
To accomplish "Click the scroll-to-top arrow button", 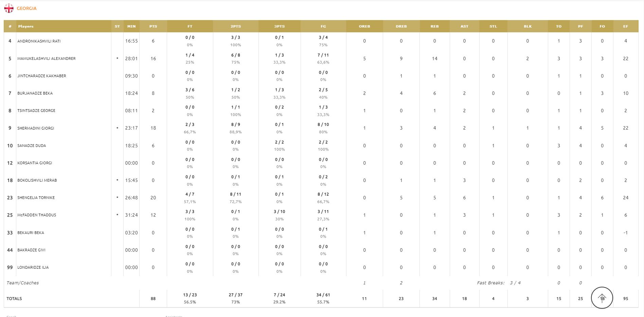I will [x=602, y=298].
